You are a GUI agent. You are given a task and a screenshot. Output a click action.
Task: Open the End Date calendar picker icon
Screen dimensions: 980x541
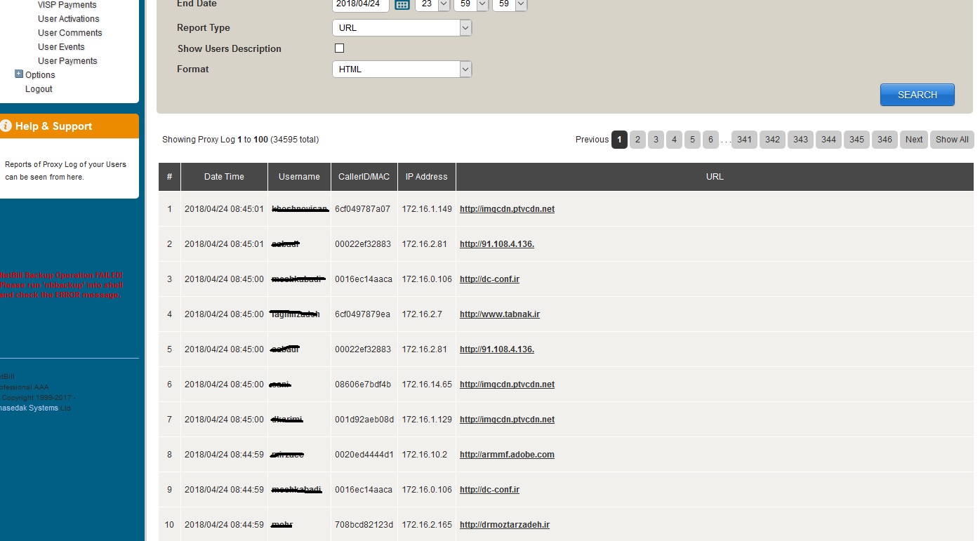402,4
